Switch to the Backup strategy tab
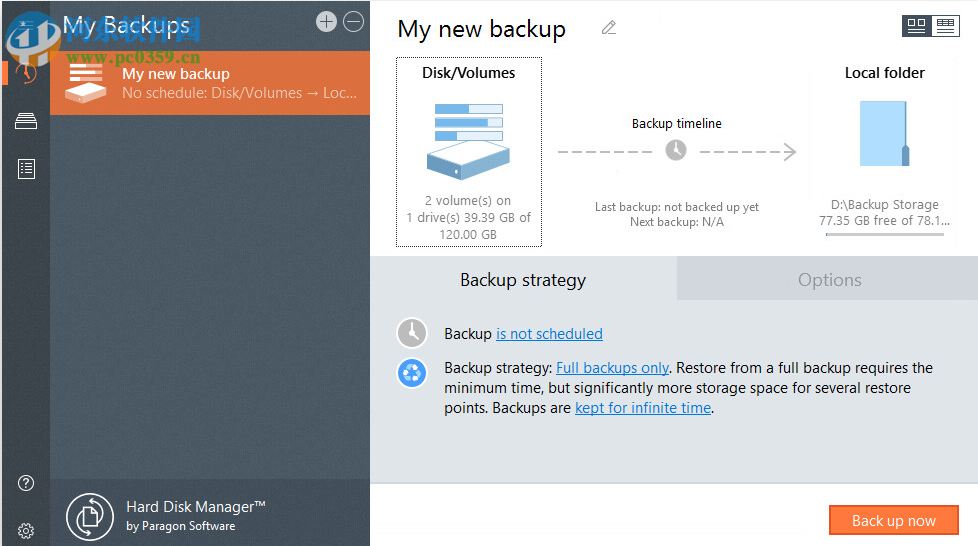Image resolution: width=978 pixels, height=546 pixels. (523, 280)
